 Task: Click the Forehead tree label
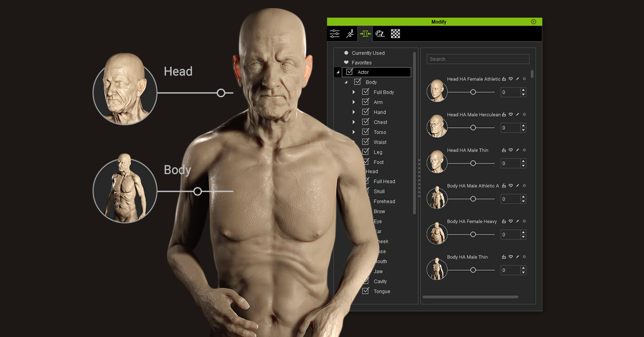point(384,202)
